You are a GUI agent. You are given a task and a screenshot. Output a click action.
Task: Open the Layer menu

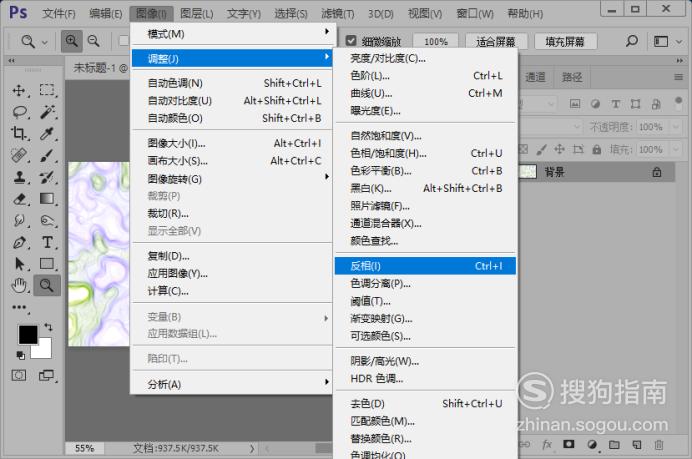[x=196, y=14]
